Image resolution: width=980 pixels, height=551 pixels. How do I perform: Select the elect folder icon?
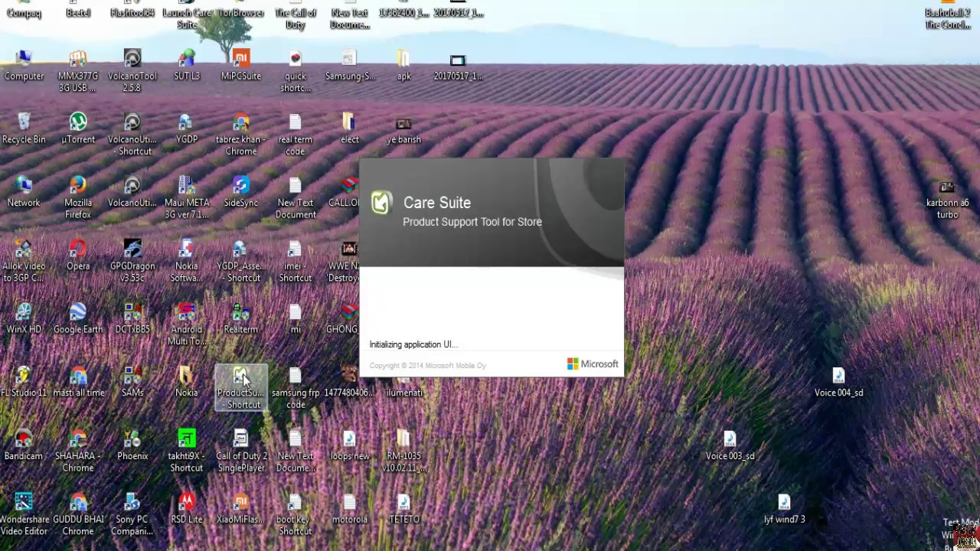350,129
